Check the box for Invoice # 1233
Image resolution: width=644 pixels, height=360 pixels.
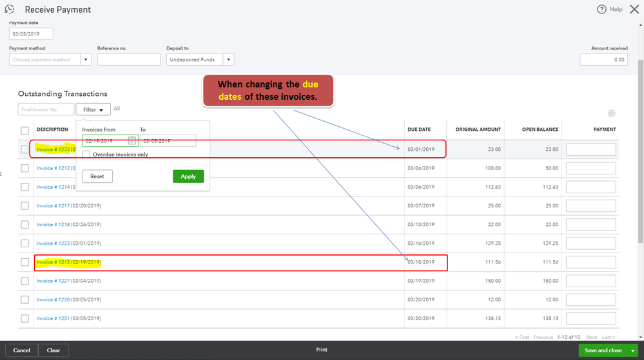click(x=24, y=149)
